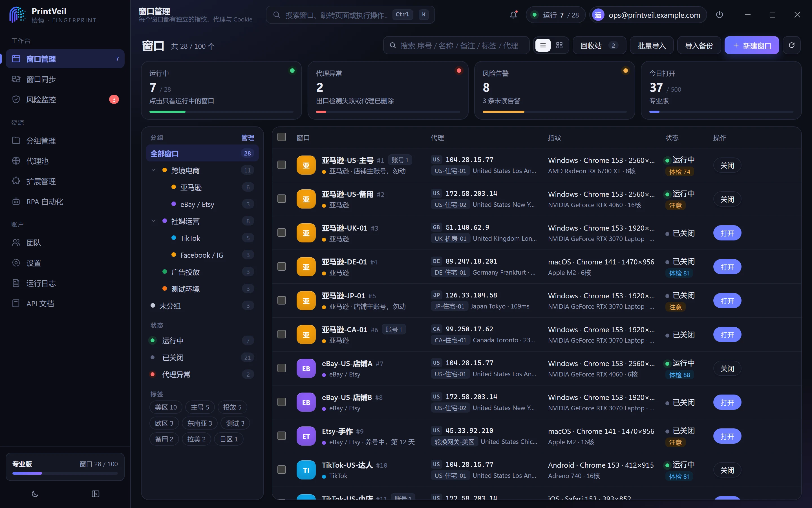The image size is (812, 508).
Task: Open the 亚马逊-DE-01 window via 打开
Action: click(x=727, y=267)
